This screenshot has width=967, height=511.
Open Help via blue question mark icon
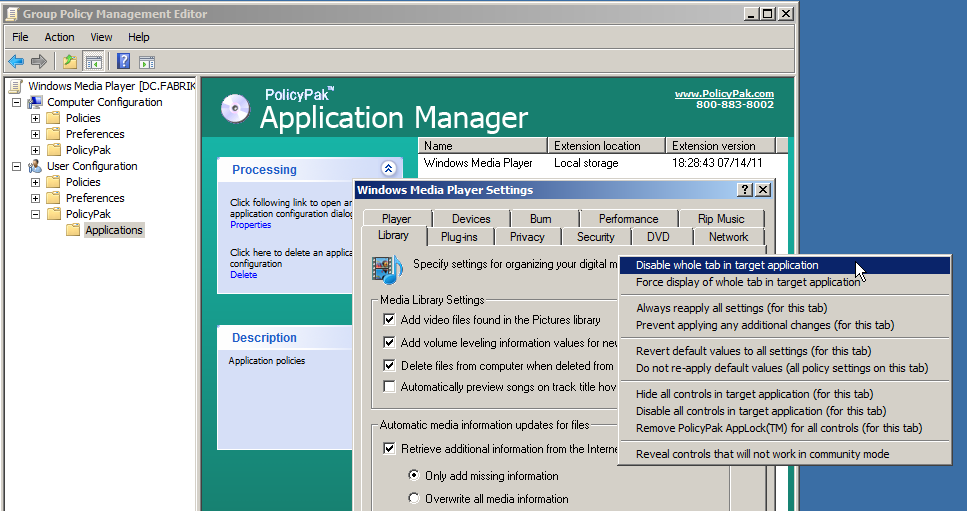pyautogui.click(x=123, y=61)
